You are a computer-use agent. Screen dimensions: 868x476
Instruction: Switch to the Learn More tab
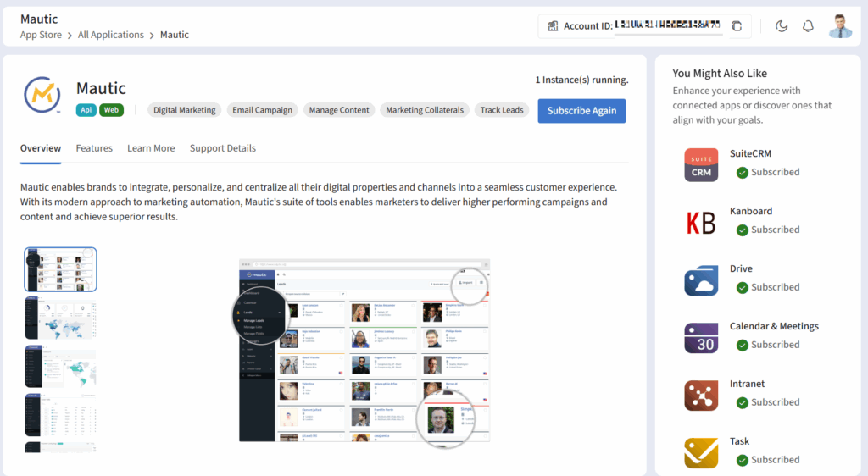151,148
